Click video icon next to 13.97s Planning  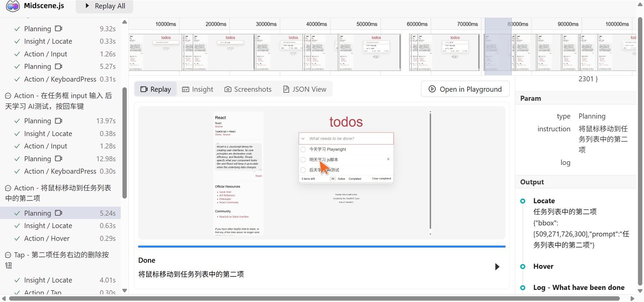(59, 121)
